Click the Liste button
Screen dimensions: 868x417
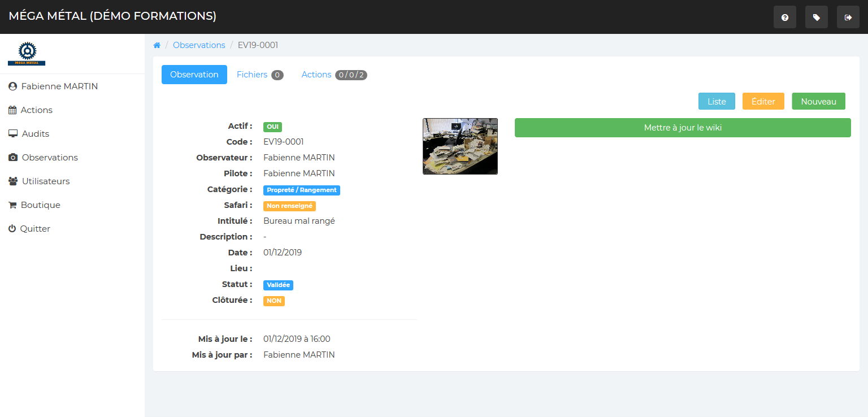(717, 101)
